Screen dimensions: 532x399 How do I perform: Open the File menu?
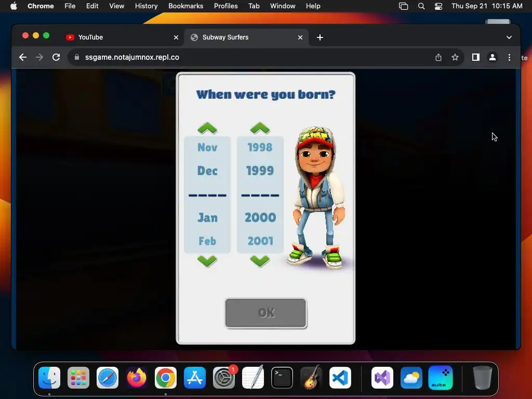[70, 6]
